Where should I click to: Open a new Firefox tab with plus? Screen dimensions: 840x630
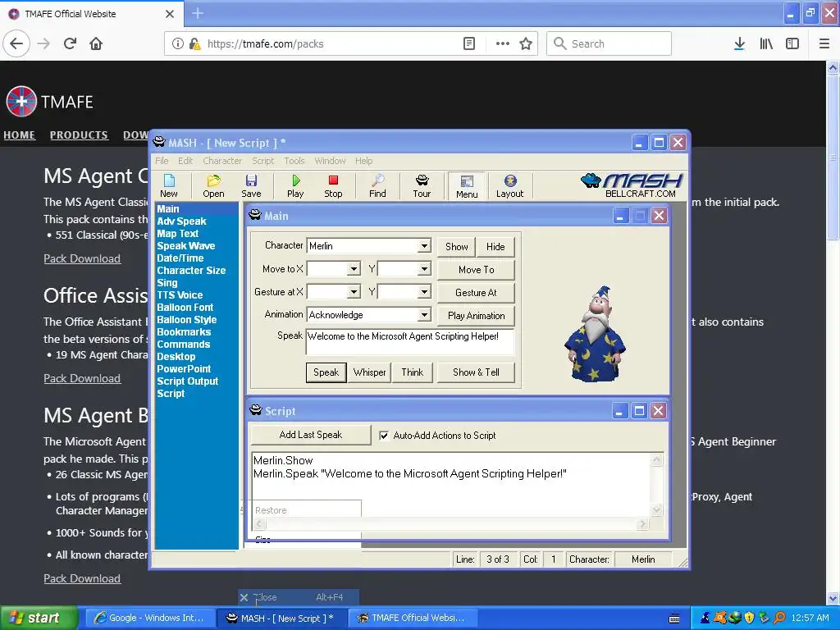point(197,13)
